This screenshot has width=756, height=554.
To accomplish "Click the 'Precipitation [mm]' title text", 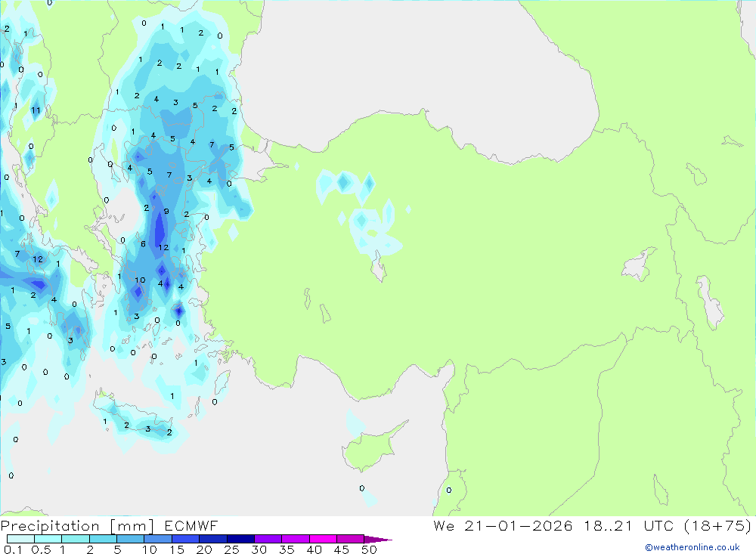I will [77, 526].
